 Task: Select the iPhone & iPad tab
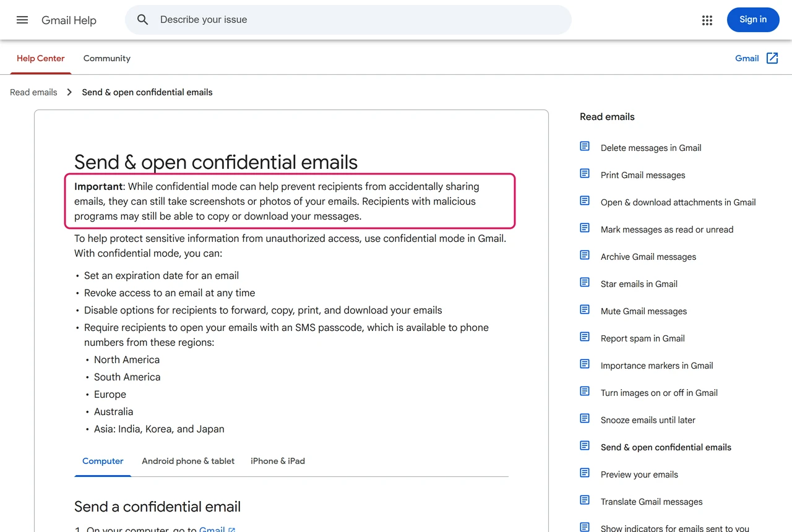[278, 461]
